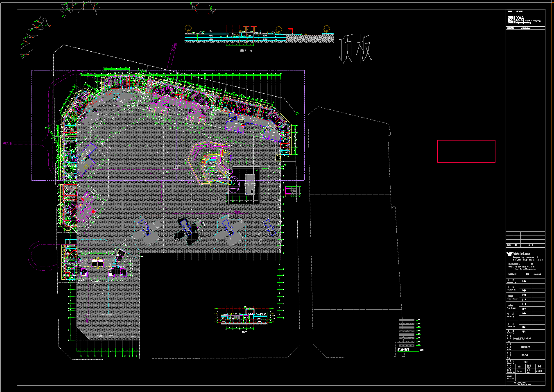554x392 pixels.
Task: Select the top hatch swatch in legend
Action: click(x=407, y=320)
